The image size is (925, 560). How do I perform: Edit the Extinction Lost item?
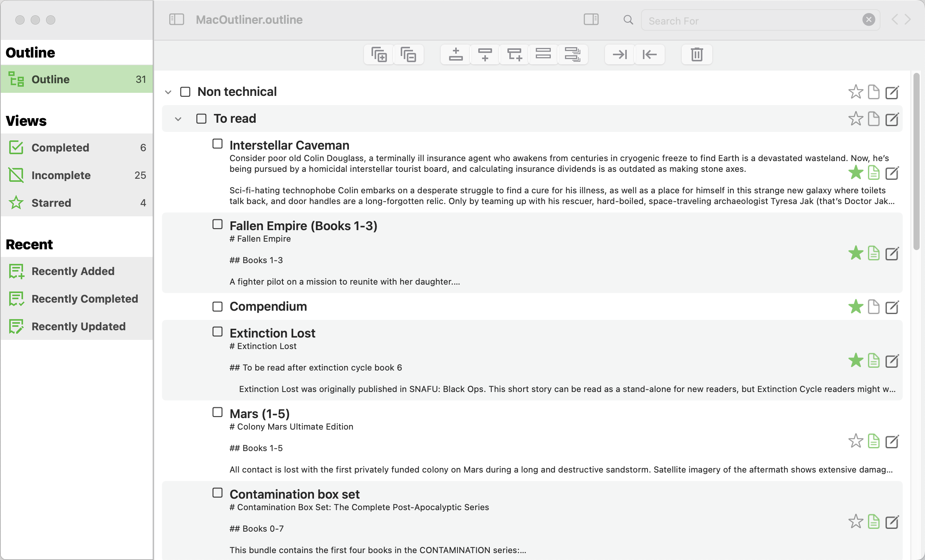tap(892, 361)
